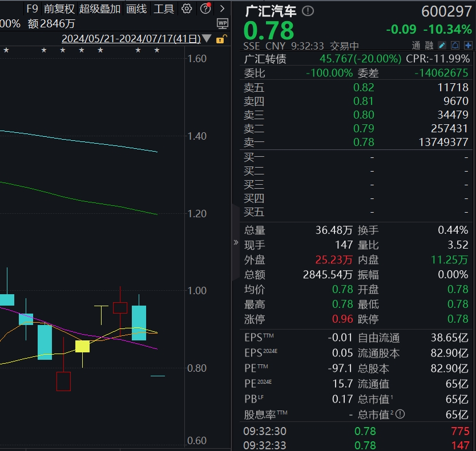
Task: Open the date range dropdown triangle
Action: tap(207, 39)
